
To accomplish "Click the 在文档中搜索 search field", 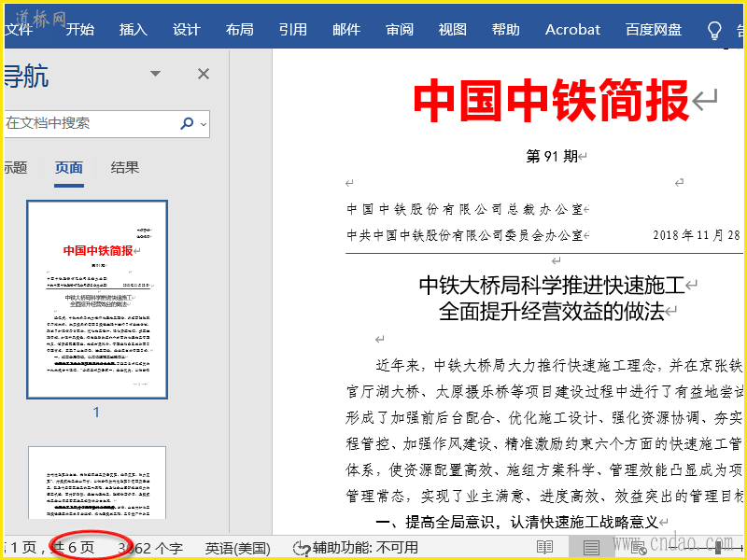I will pos(91,123).
